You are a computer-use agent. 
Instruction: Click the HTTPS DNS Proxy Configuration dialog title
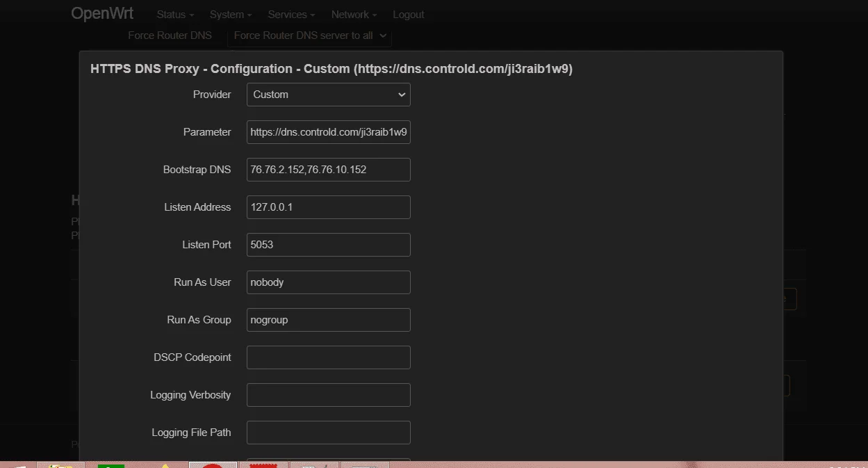coord(331,69)
